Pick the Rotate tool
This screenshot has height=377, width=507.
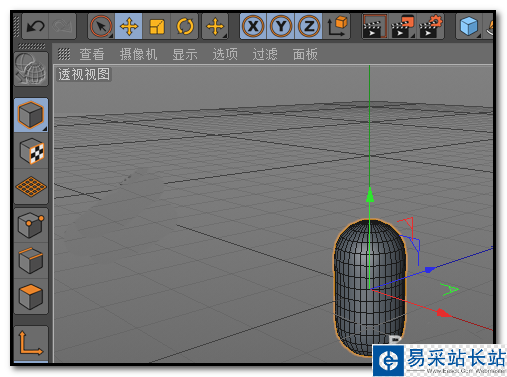coord(185,26)
